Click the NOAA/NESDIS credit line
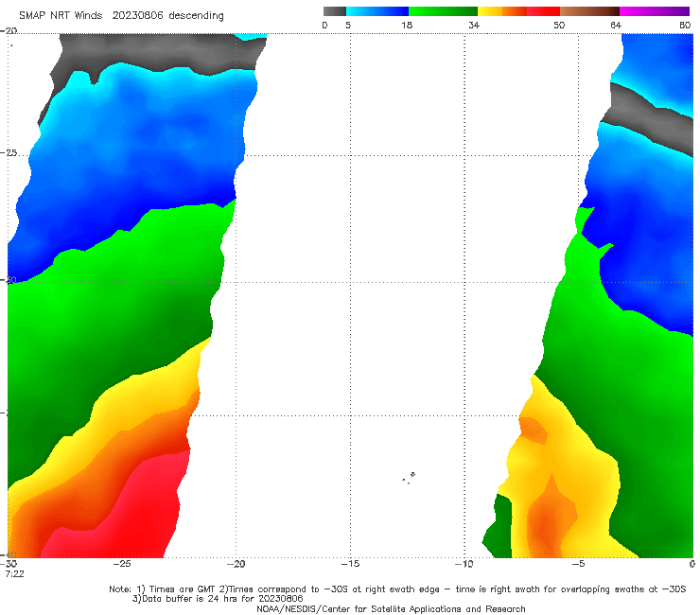 pyautogui.click(x=391, y=608)
